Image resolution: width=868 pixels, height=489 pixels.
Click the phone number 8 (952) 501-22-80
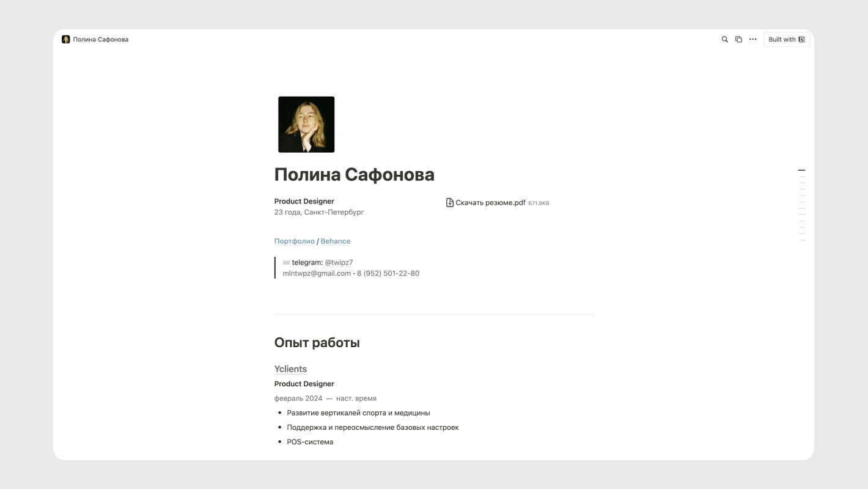coord(388,273)
